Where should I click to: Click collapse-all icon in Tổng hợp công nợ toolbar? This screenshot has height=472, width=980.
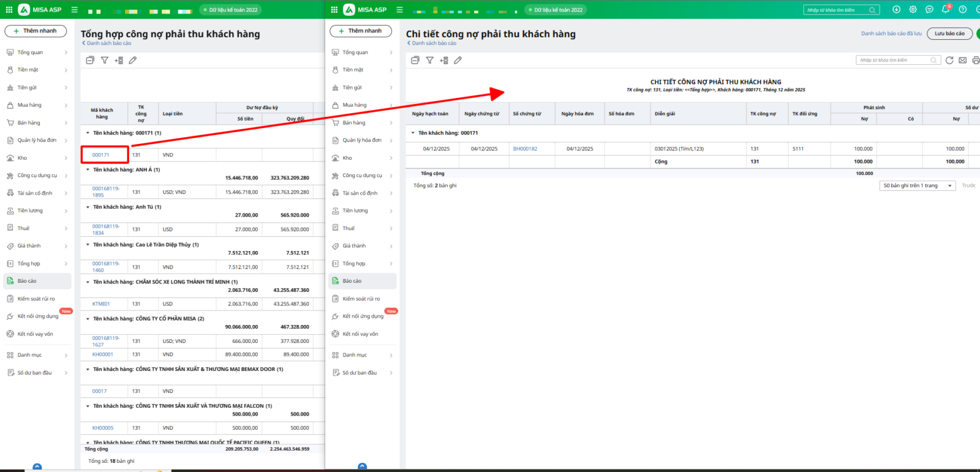pos(90,60)
